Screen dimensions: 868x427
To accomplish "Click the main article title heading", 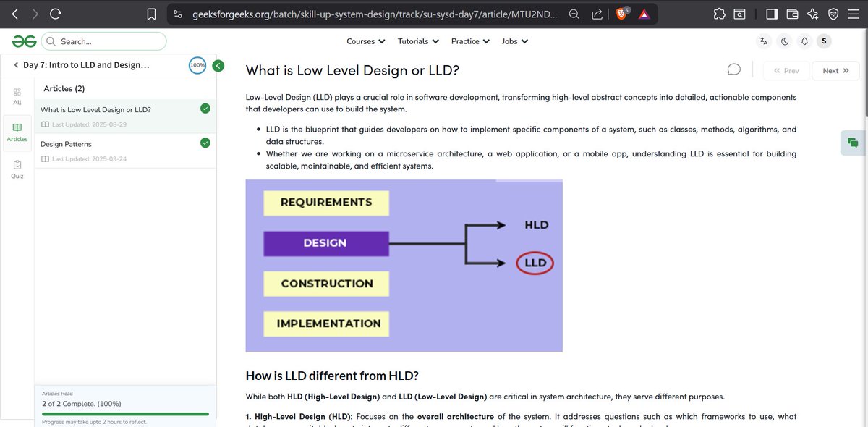I will (x=352, y=70).
